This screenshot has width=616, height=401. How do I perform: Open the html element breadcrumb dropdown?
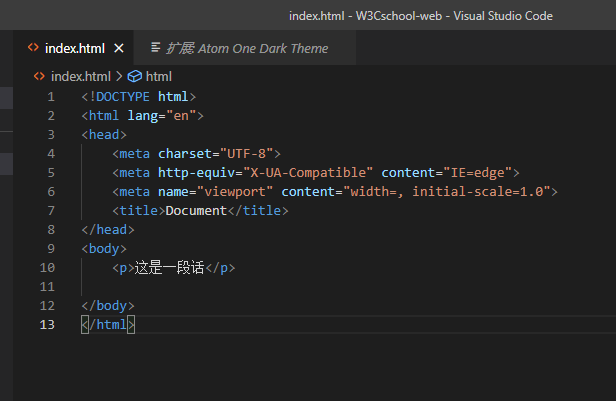(x=158, y=76)
